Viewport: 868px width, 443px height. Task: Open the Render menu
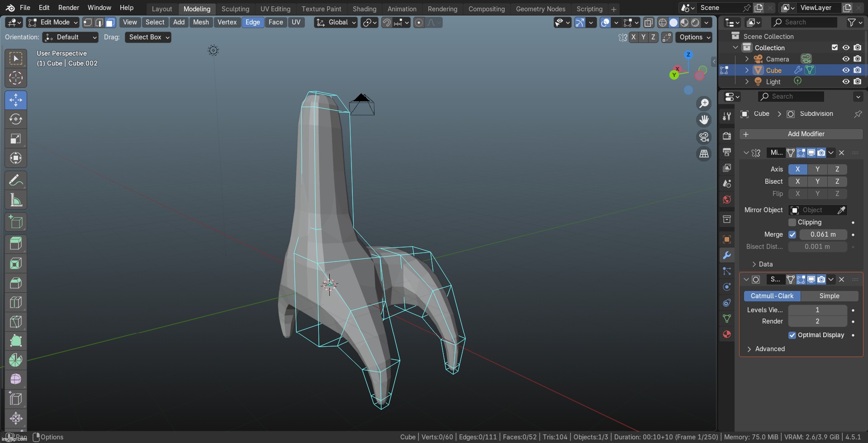point(68,8)
